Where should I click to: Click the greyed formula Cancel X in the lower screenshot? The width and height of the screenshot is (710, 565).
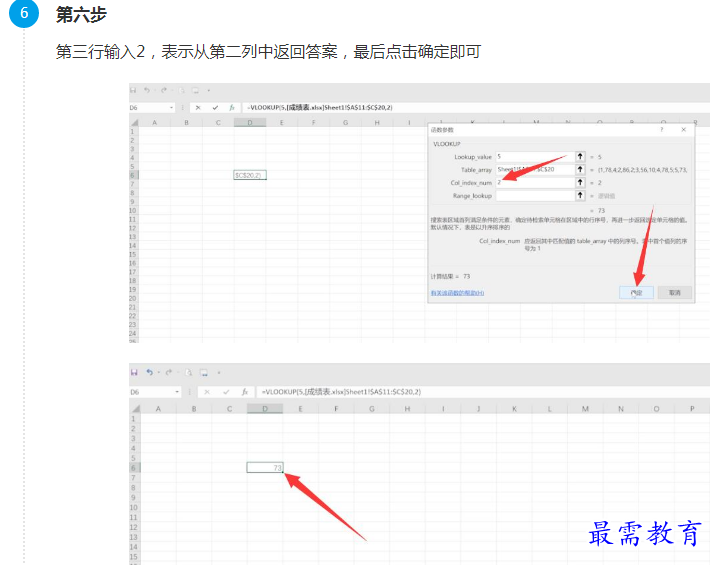tap(207, 392)
